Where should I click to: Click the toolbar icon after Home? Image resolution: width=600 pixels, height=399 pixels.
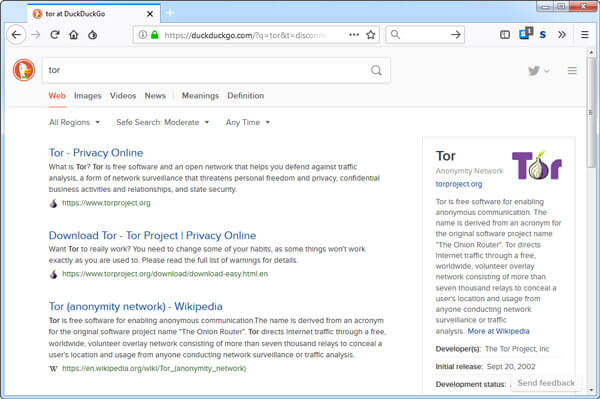[92, 35]
